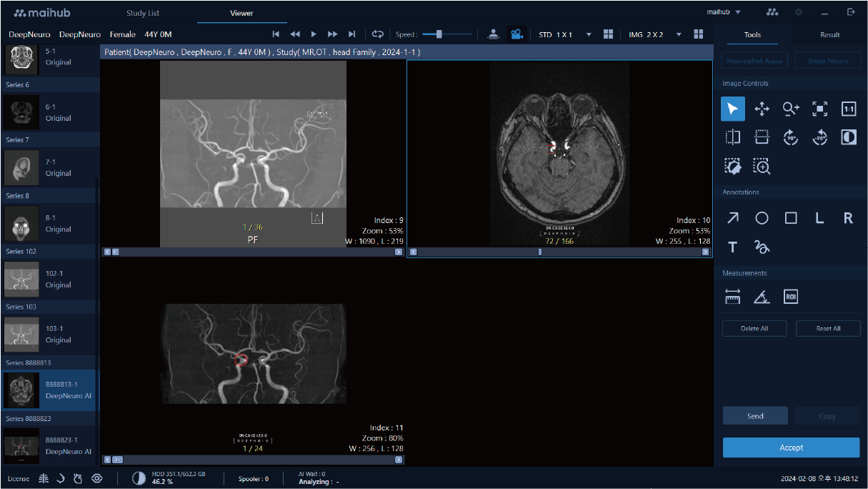Switch to the Study List tab
This screenshot has height=489, width=868.
143,13
